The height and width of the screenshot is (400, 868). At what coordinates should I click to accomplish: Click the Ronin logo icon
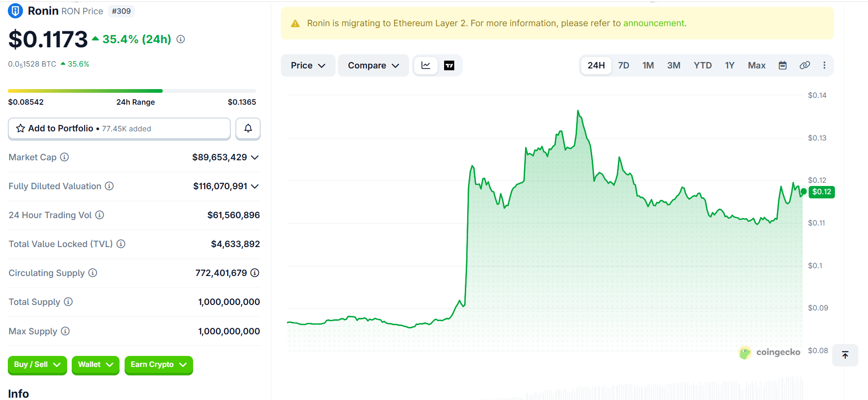pos(15,11)
